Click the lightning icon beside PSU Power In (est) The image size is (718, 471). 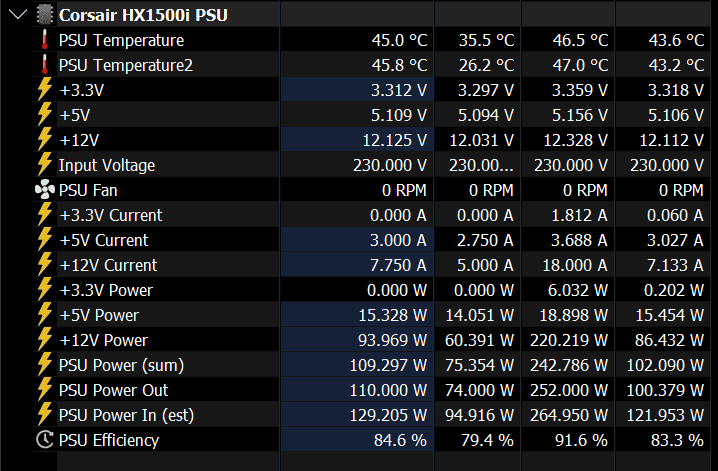tap(44, 415)
